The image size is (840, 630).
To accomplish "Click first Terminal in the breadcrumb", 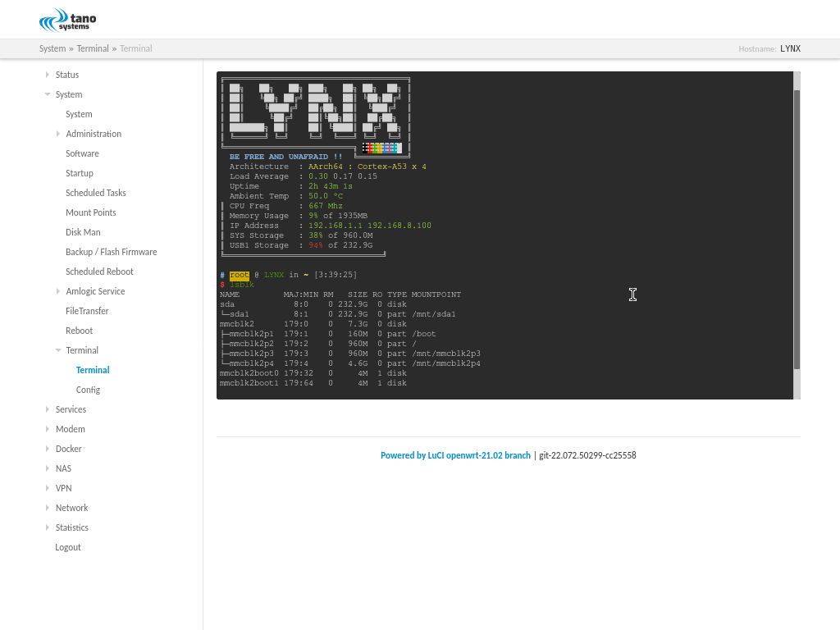I will [93, 48].
